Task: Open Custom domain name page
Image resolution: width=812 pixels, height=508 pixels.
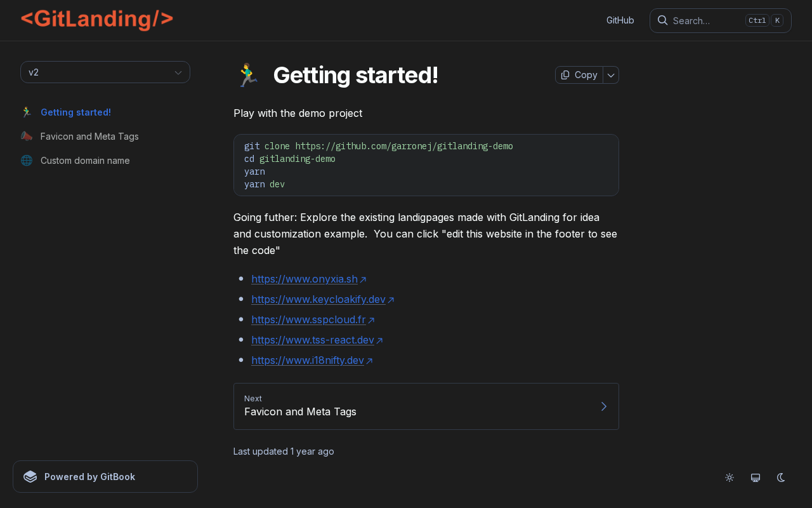Action: tap(85, 161)
